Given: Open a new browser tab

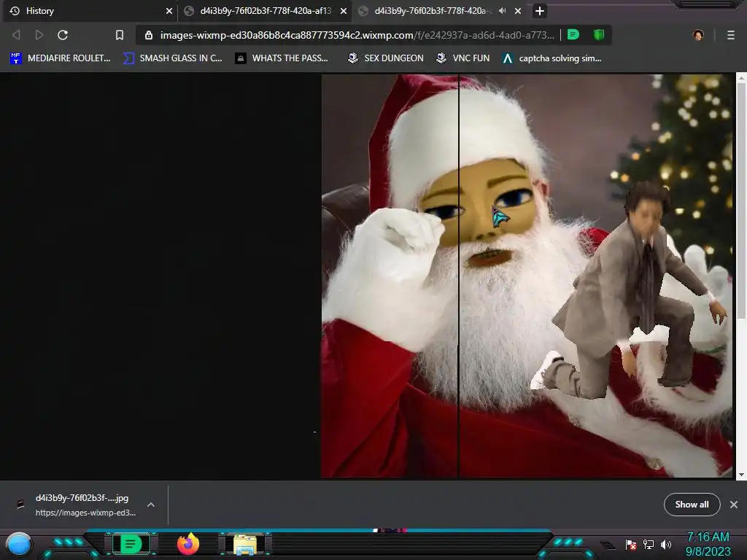Looking at the screenshot, I should [x=539, y=11].
